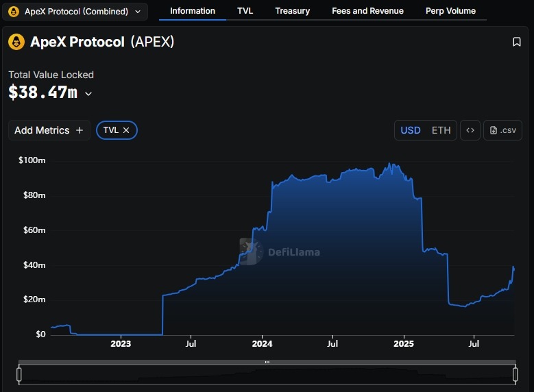Click the DefiLlama watermark logo on chart
Viewport: 534px width, 392px height.
252,252
